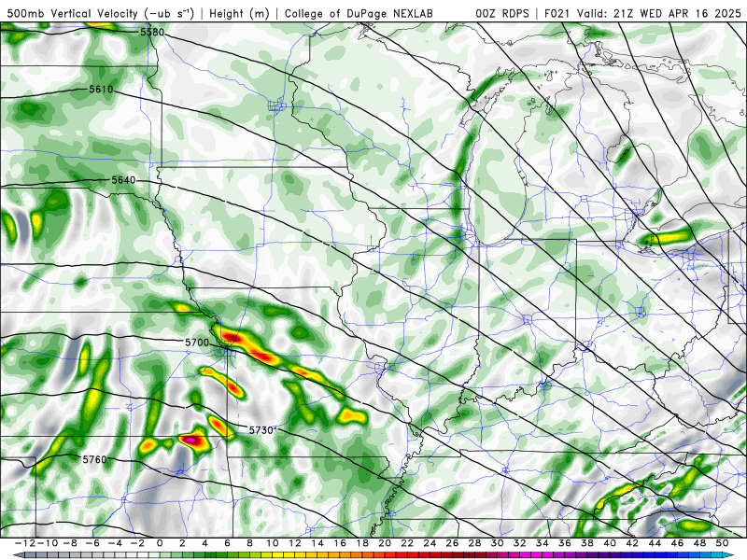Click the 40 colorbar tick label
Screen dimensions: 747x560
click(610, 543)
